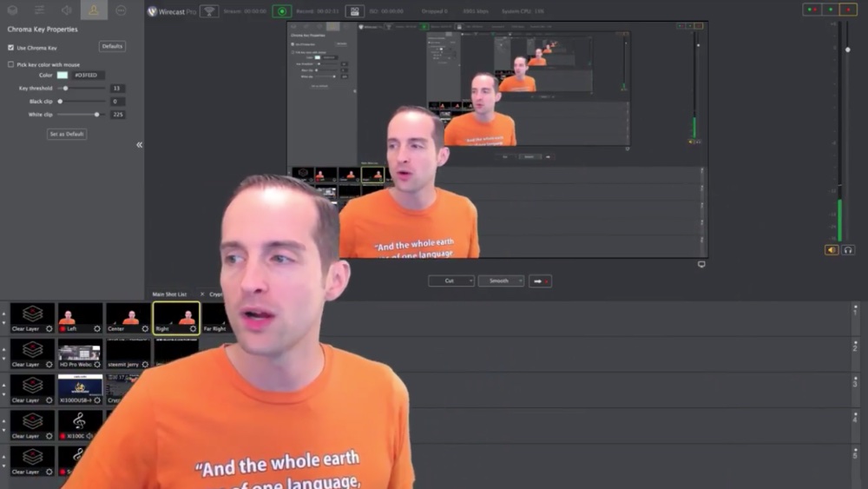Select the HD Pro Webcam shot
This screenshot has width=868, height=489.
80,354
